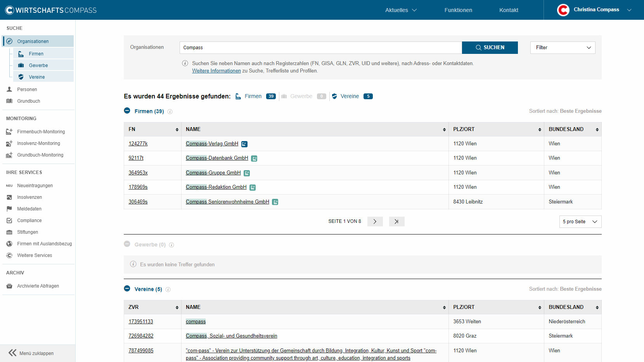Sort Firmen table by FN column
The height and width of the screenshot is (362, 644).
pyautogui.click(x=177, y=129)
